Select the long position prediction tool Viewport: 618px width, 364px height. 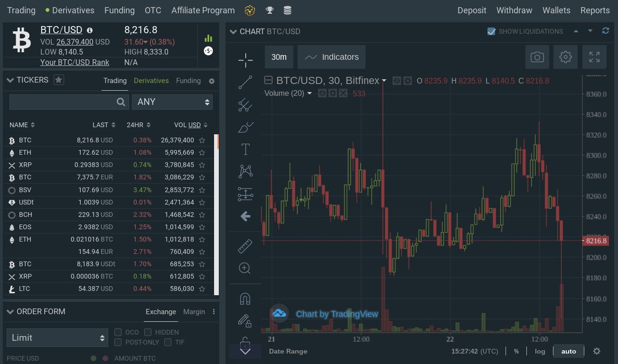[245, 194]
